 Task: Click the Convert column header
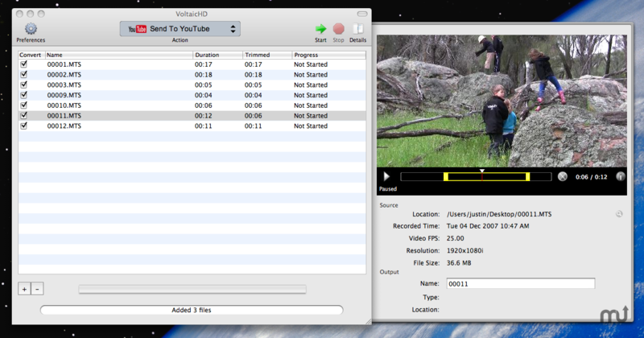click(x=31, y=55)
